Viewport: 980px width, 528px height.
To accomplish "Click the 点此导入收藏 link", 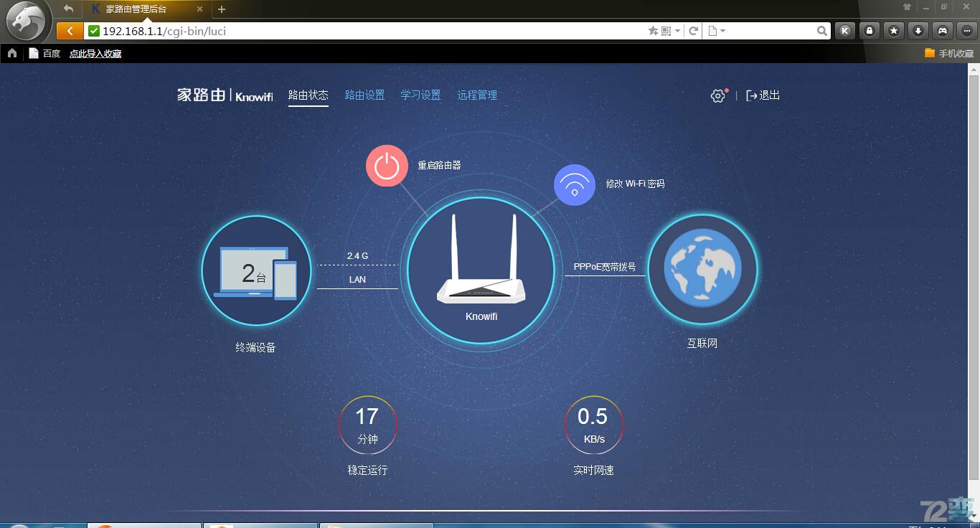I will point(95,52).
